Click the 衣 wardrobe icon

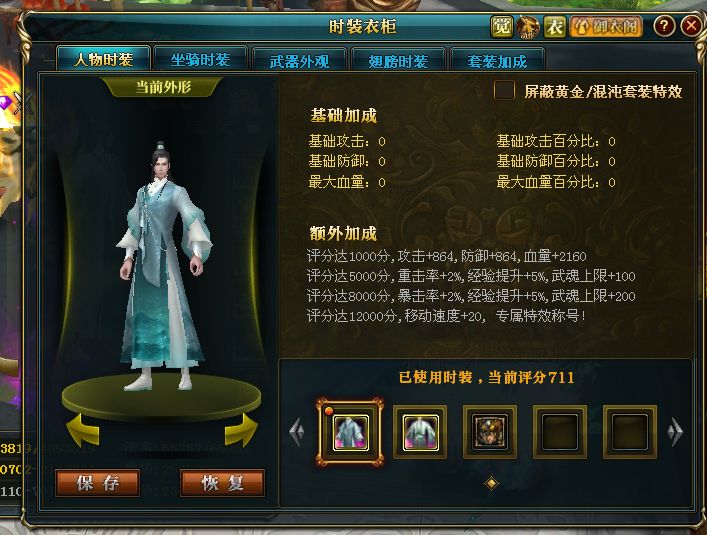click(555, 27)
